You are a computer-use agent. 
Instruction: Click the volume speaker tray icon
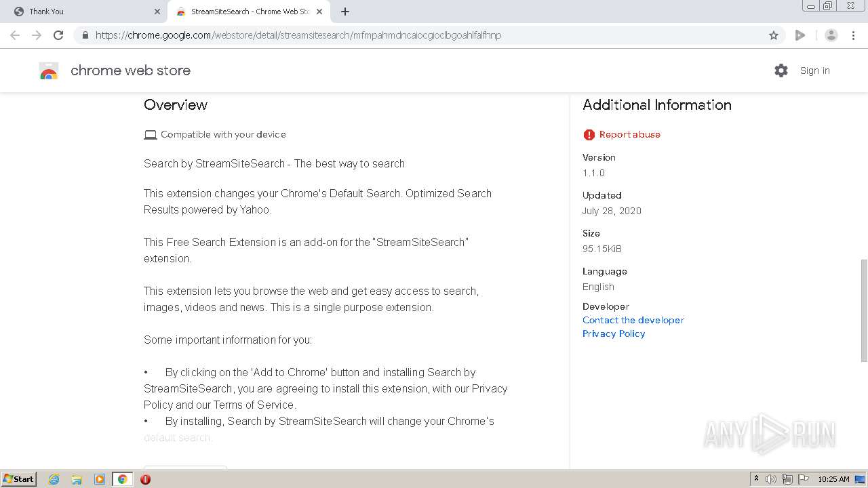(x=771, y=479)
